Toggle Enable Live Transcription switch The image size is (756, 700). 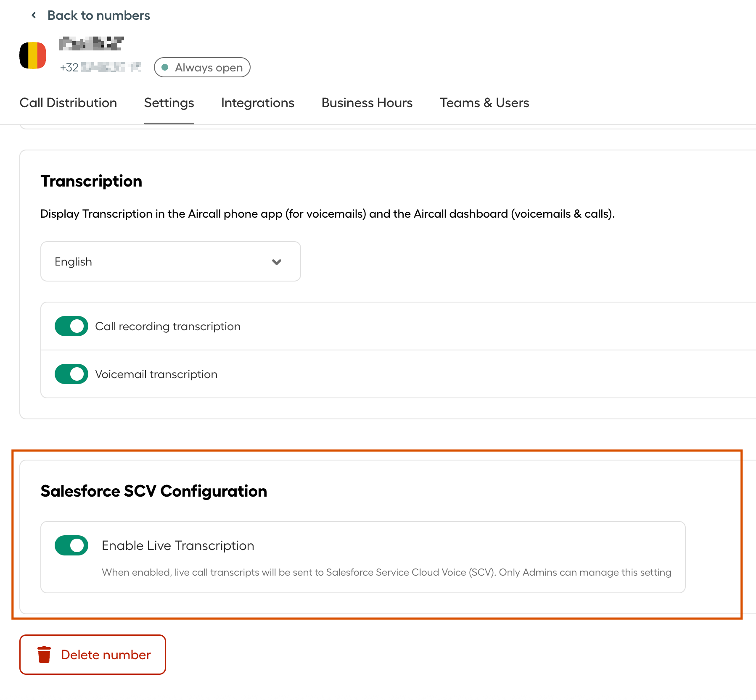click(71, 545)
